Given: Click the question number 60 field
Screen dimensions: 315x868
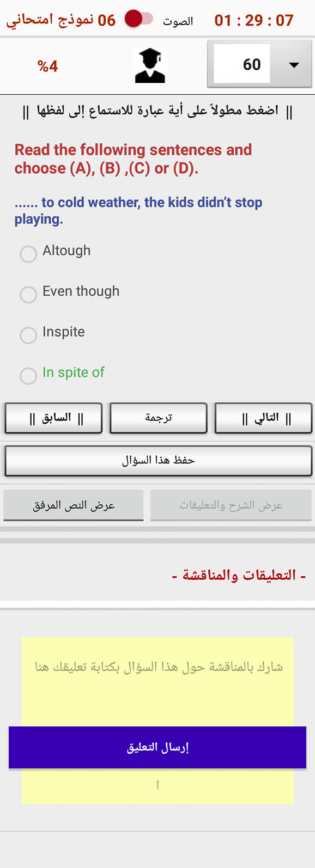Looking at the screenshot, I should pos(242,64).
